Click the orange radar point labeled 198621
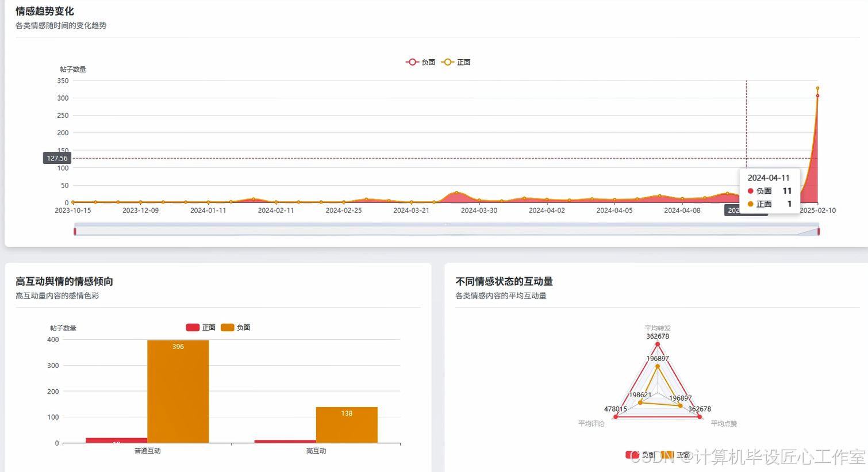This screenshot has width=868, height=472. [x=640, y=402]
